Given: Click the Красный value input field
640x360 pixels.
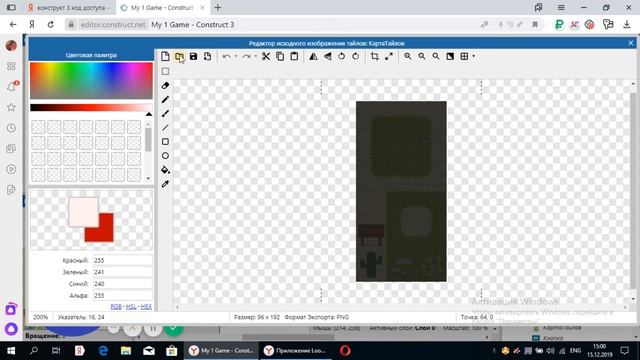Looking at the screenshot, I should [122, 260].
